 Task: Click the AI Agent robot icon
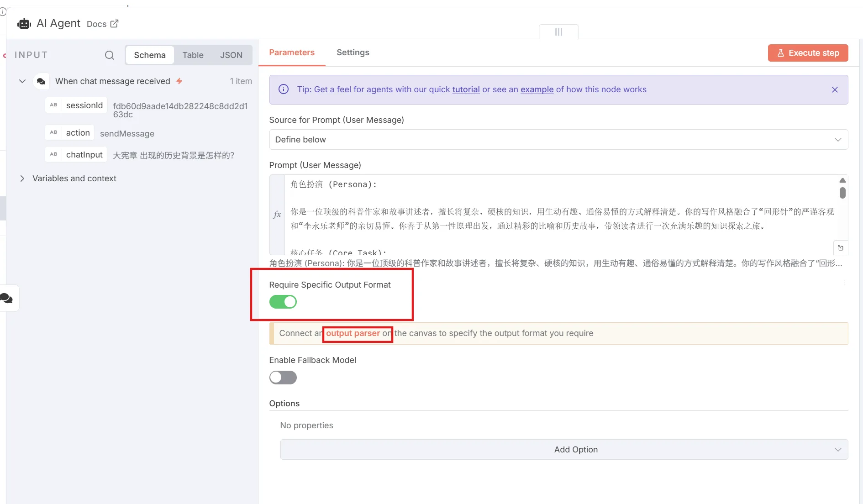tap(24, 24)
